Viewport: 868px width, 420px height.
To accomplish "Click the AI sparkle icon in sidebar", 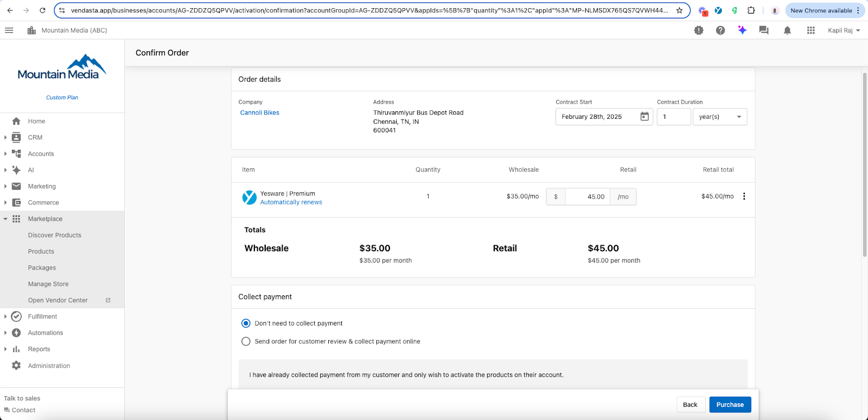I will click(x=16, y=170).
